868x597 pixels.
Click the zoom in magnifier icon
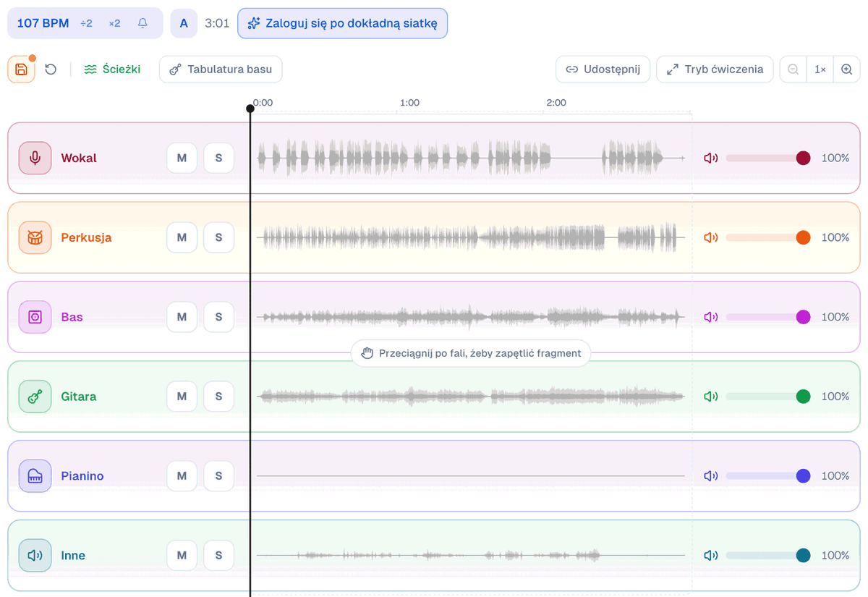click(846, 69)
